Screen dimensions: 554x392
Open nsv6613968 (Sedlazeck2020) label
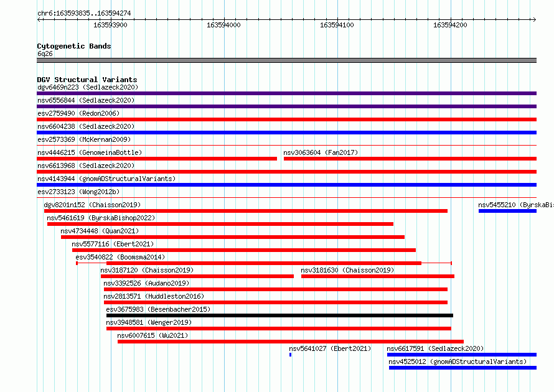tap(86, 166)
